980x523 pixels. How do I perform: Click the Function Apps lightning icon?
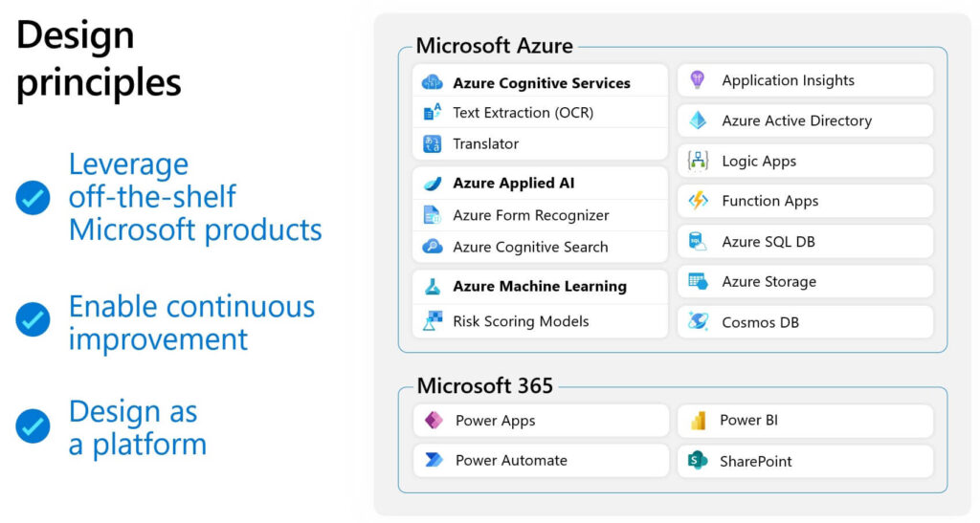(698, 201)
